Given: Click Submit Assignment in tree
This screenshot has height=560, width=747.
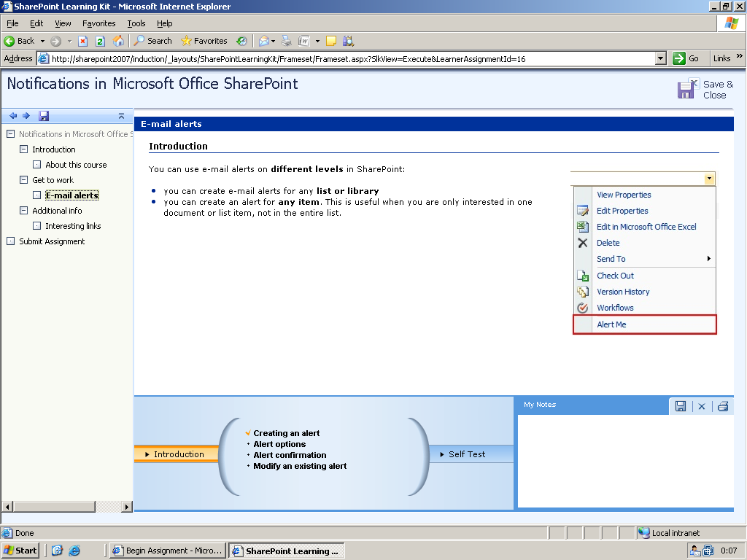Looking at the screenshot, I should pos(52,241).
